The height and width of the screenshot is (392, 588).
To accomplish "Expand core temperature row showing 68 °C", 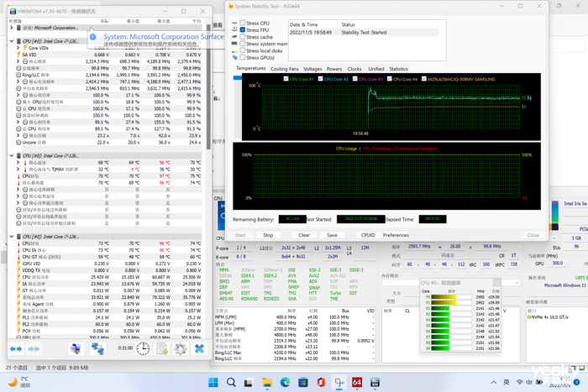I will click(18, 162).
